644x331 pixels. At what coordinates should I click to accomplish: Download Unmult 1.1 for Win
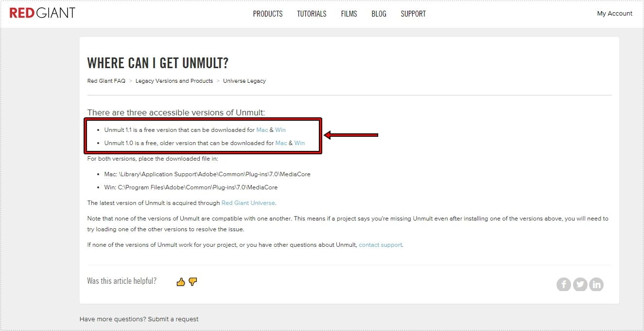(x=280, y=130)
